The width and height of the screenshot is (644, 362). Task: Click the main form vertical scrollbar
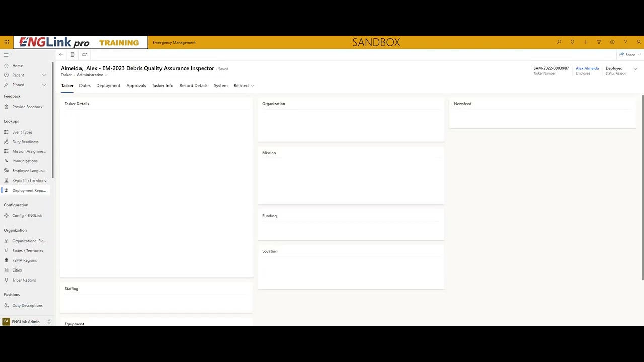pos(642,187)
